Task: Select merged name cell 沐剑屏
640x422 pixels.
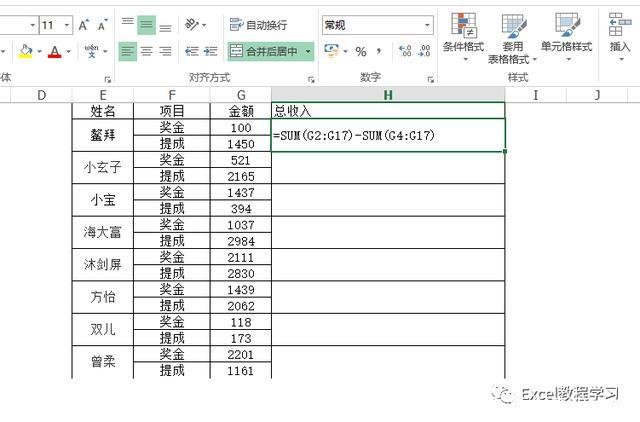Action: point(103,264)
